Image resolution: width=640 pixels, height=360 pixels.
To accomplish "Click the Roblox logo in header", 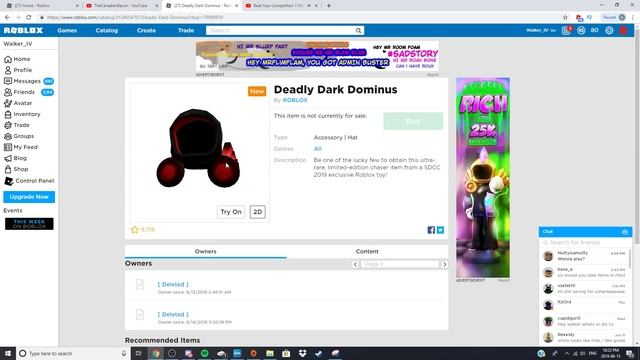I will 23,30.
